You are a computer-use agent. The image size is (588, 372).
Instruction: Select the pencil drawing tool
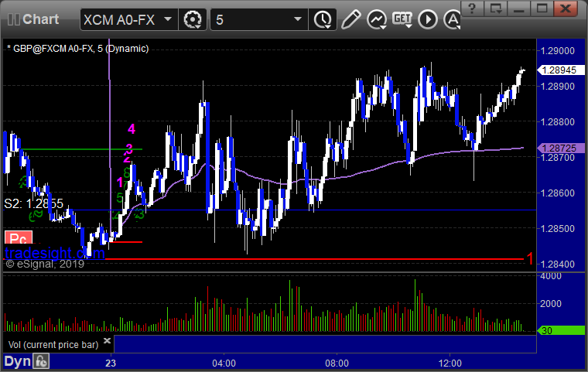[350, 19]
